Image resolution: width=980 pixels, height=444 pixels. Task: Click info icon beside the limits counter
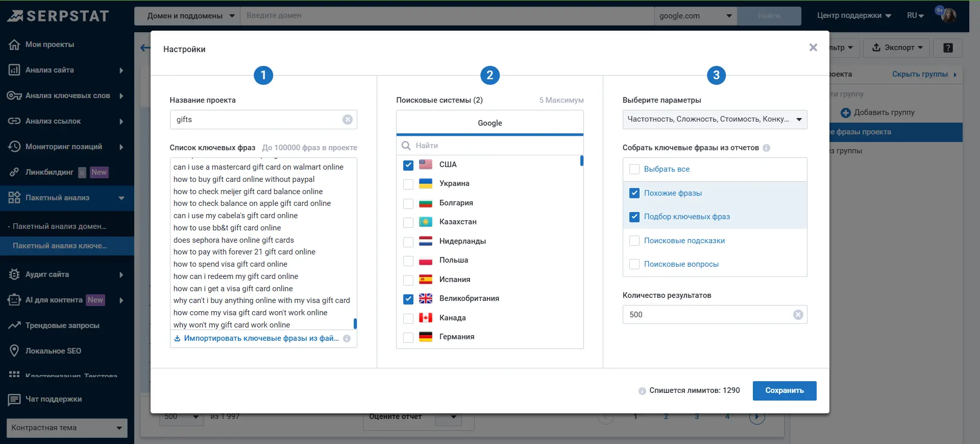pyautogui.click(x=642, y=391)
